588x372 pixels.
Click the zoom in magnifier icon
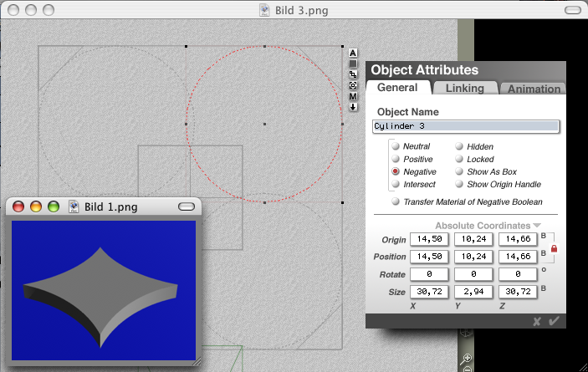pos(466,359)
